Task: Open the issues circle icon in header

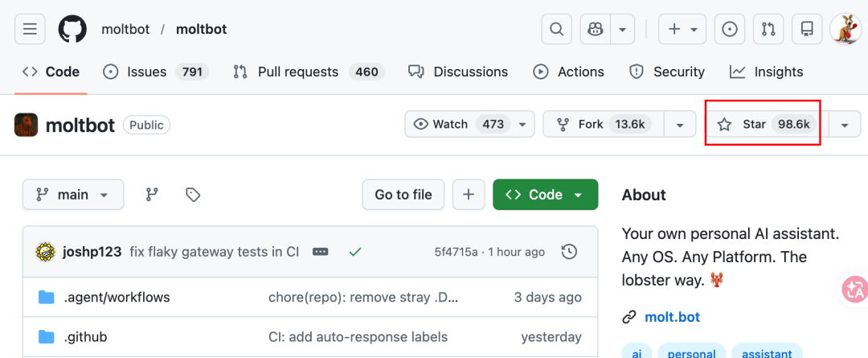Action: [730, 30]
